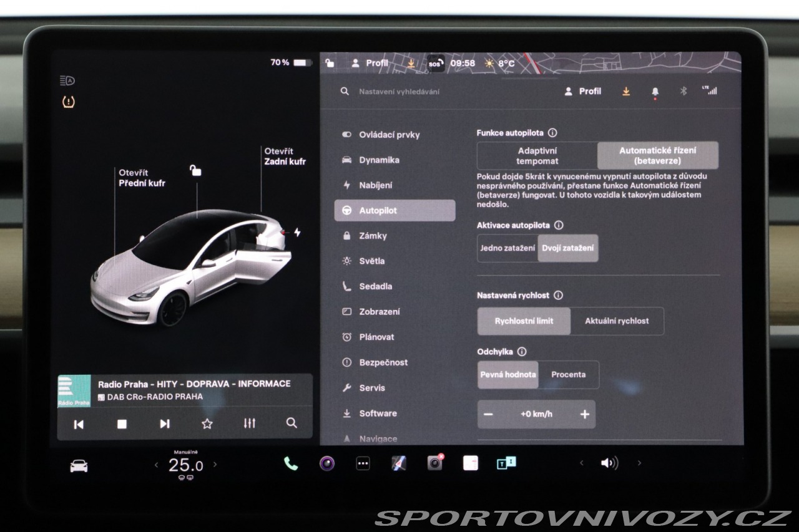Open the notifications bell icon
This screenshot has height=532, width=799.
tap(655, 92)
